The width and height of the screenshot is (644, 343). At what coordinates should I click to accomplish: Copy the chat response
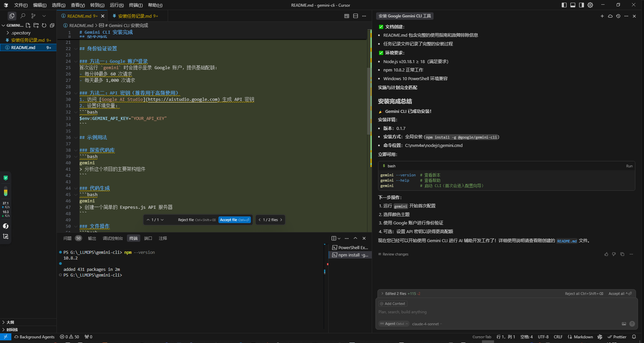pos(622,254)
